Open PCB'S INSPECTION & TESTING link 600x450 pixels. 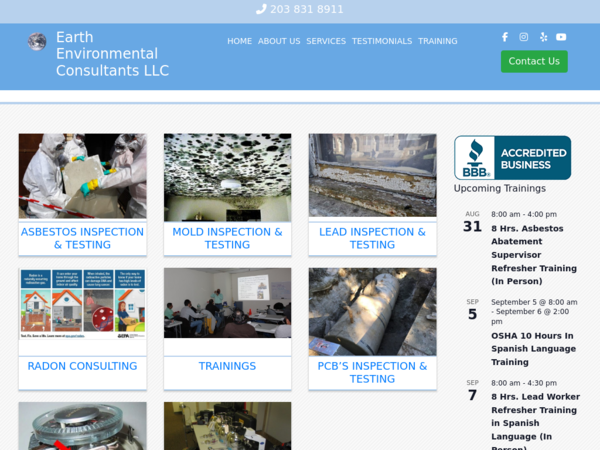coord(373,372)
